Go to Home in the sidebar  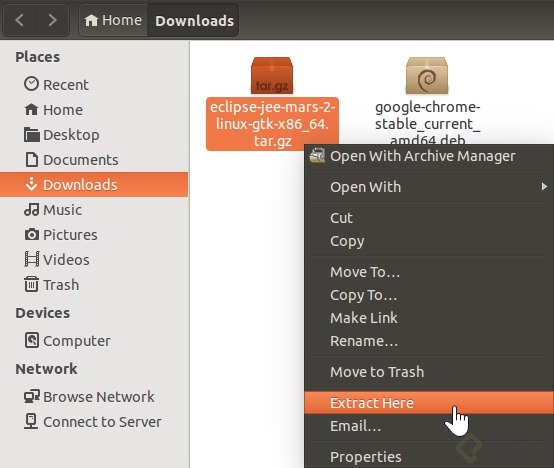94,110
